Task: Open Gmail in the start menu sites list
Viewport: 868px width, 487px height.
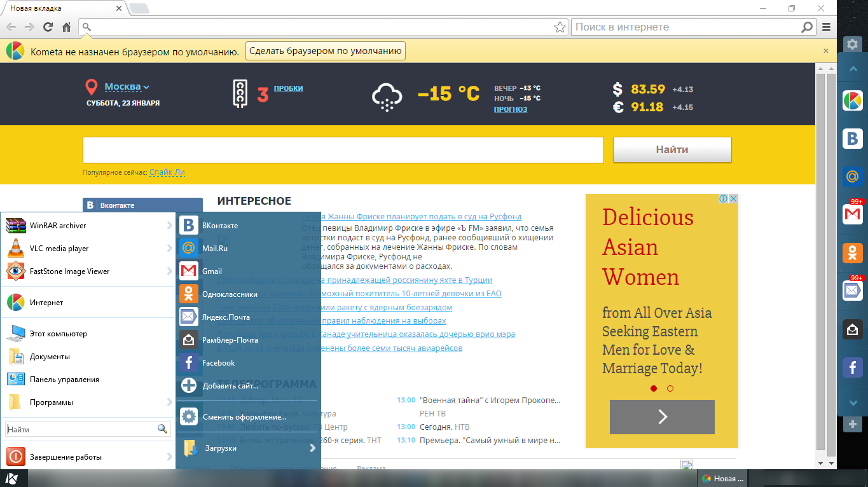Action: (248, 271)
